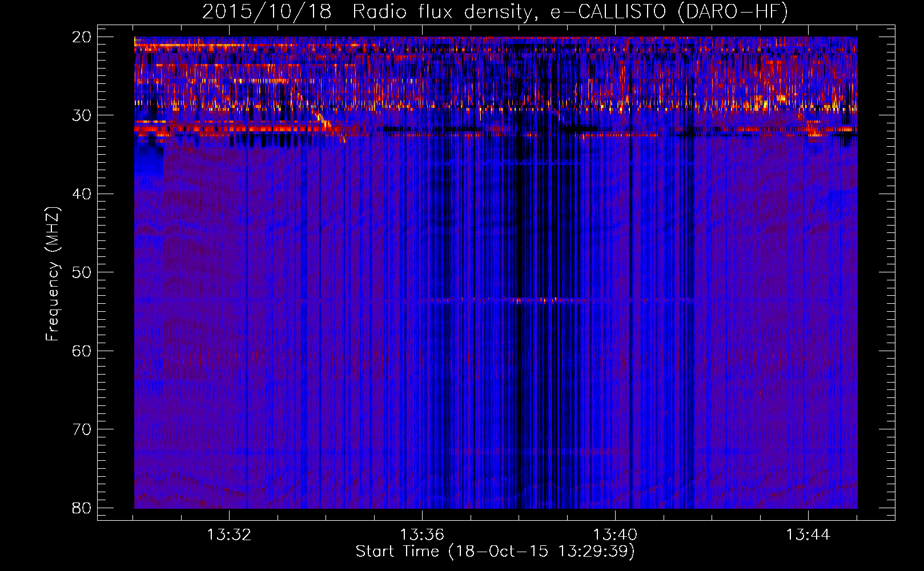Click the 13:44 time tick label
The width and height of the screenshot is (924, 571).
coord(808,535)
